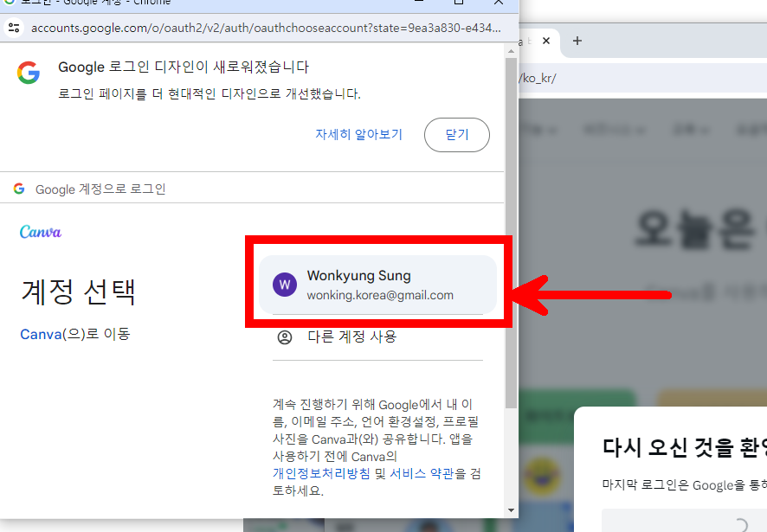Click the scrollbar down arrow in popup
The width and height of the screenshot is (767, 532).
[x=511, y=510]
